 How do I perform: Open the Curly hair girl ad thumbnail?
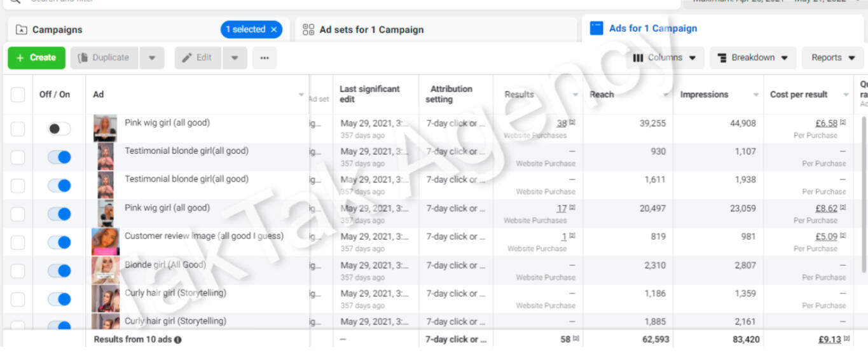point(105,298)
